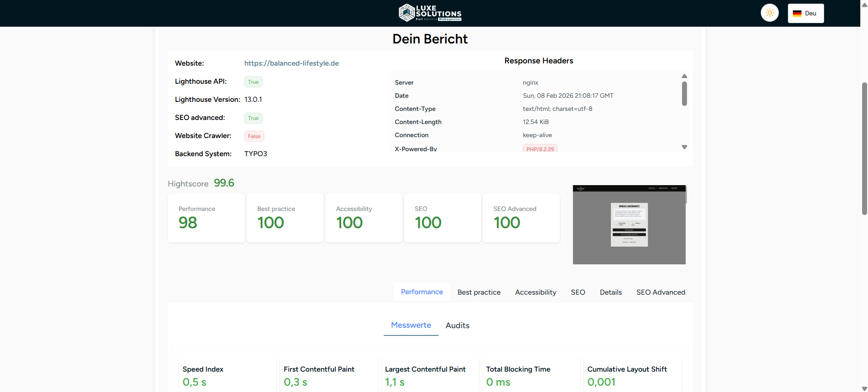The image size is (868, 392).
Task: Click the 12.54 KiB content length value
Action: [536, 122]
